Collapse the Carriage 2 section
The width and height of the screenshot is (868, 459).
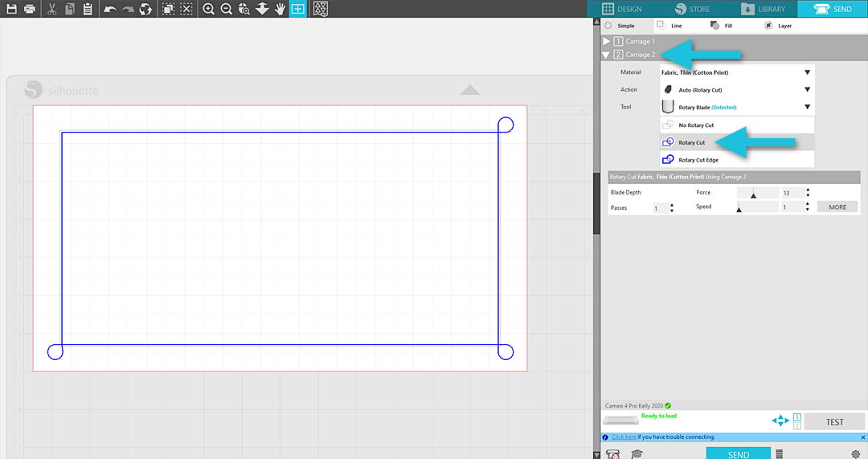pos(606,55)
